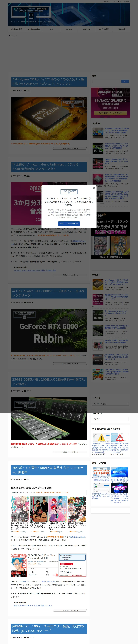Open the Kindle 冬デジ2026 article title
Viewport: 138px width, 644px height.
tap(49, 470)
